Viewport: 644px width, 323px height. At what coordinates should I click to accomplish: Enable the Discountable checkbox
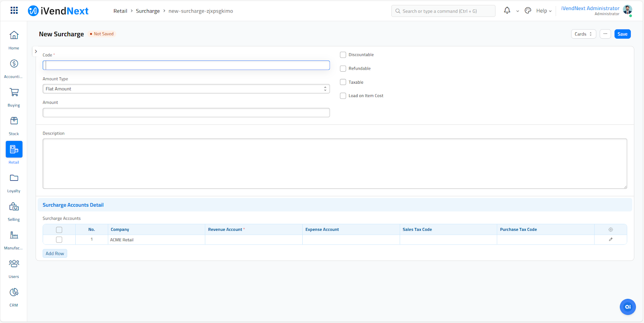(343, 55)
